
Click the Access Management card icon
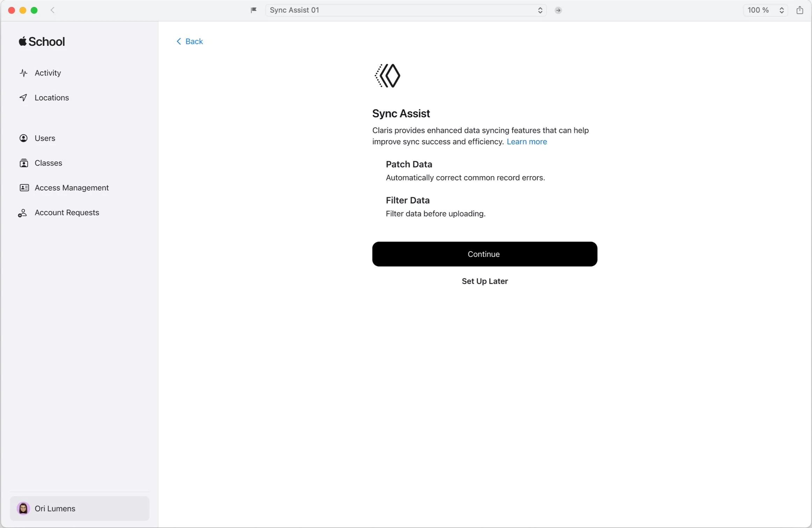pos(24,188)
